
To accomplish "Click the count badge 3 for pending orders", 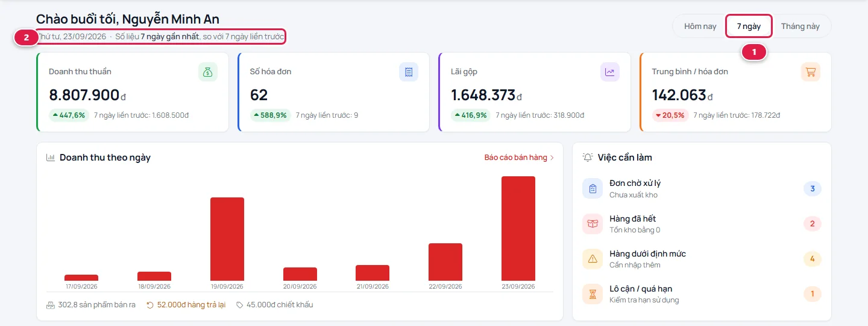I will pos(812,189).
